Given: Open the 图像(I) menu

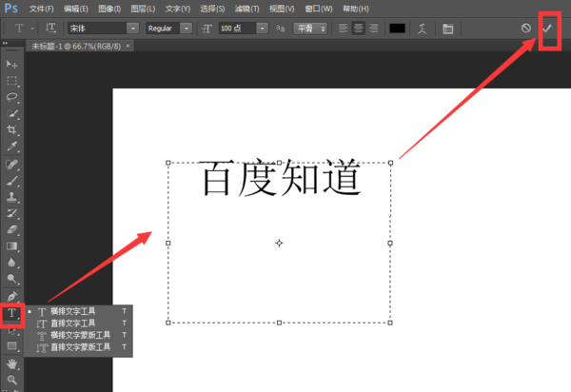Looking at the screenshot, I should [109, 9].
